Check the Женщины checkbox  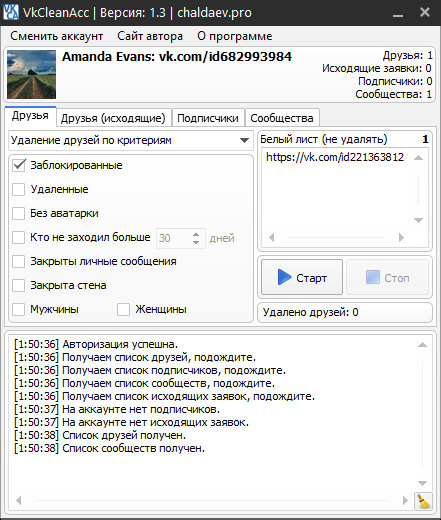click(x=123, y=309)
